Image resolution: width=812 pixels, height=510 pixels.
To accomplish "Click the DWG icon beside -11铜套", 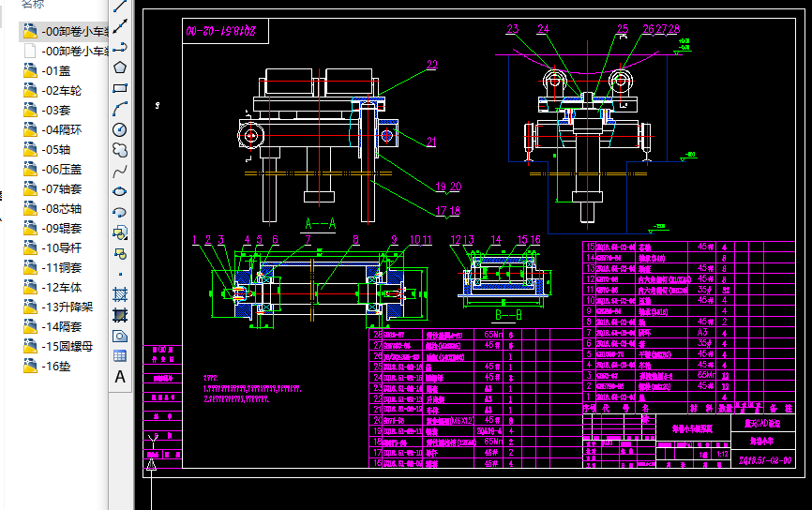I will 30,268.
